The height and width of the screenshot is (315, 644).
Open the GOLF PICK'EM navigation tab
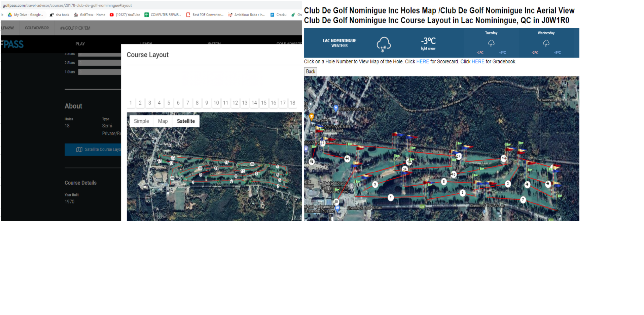pos(75,28)
